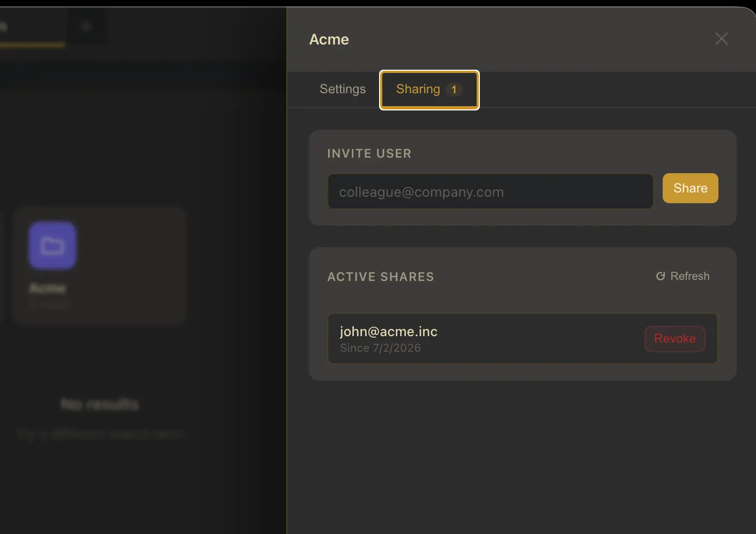Click the Since 7/2/2026 date text
This screenshot has width=756, height=534.
coord(380,348)
